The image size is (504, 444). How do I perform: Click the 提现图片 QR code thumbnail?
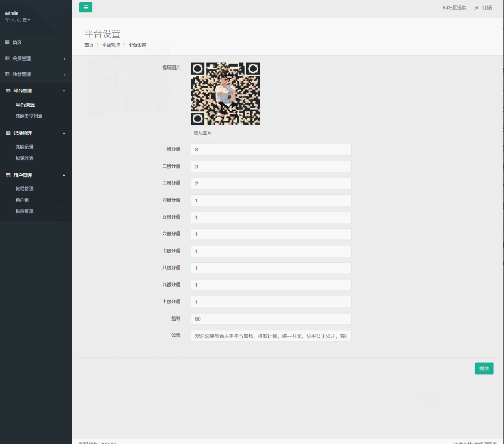click(225, 93)
